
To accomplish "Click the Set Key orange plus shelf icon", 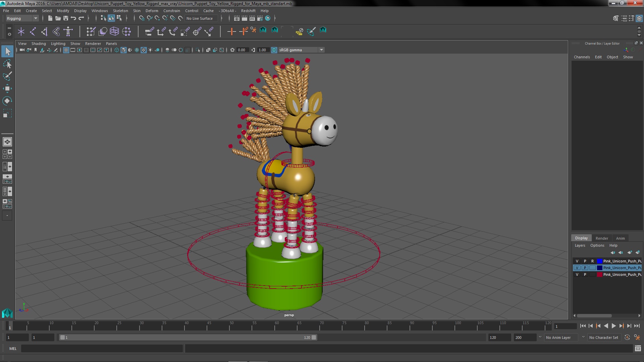I will pos(231,32).
